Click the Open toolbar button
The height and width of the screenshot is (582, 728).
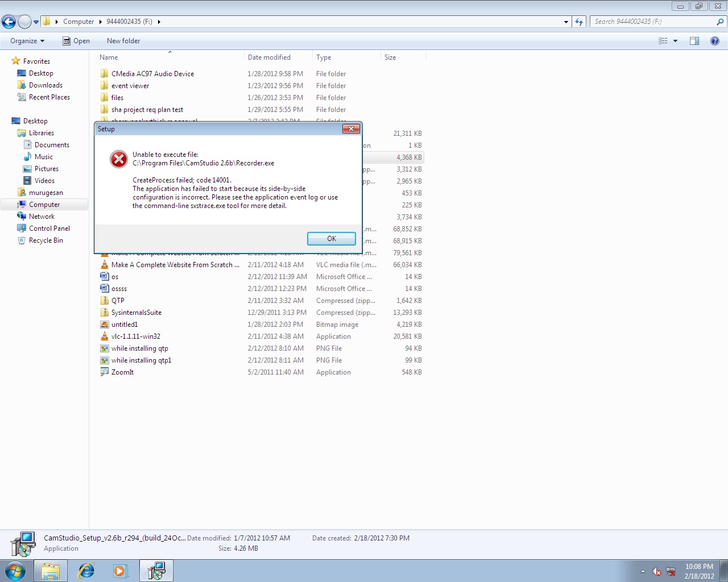(x=76, y=41)
